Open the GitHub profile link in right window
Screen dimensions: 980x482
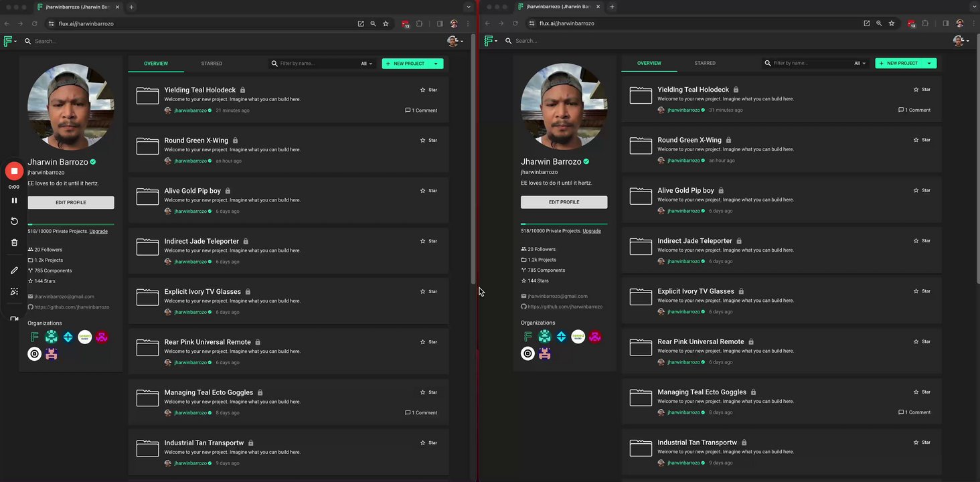565,307
